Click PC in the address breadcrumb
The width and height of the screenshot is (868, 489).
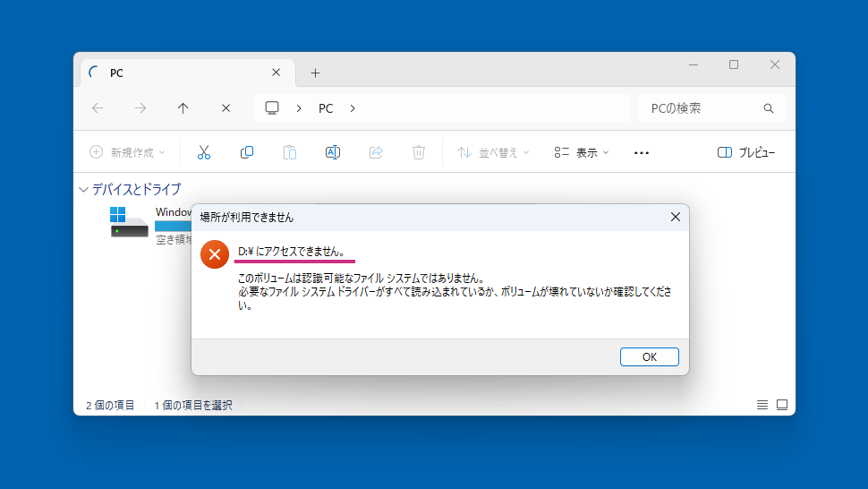tap(326, 108)
